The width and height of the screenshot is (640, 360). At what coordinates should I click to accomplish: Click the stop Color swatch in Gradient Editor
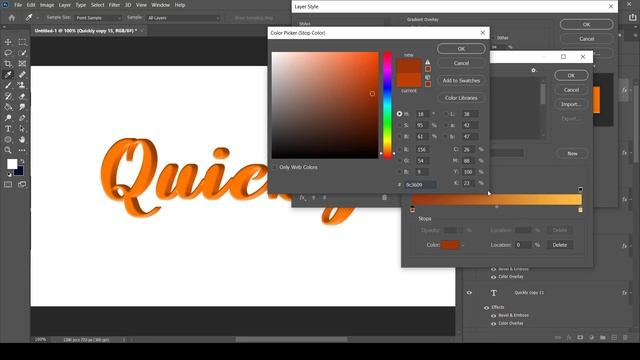click(x=450, y=245)
